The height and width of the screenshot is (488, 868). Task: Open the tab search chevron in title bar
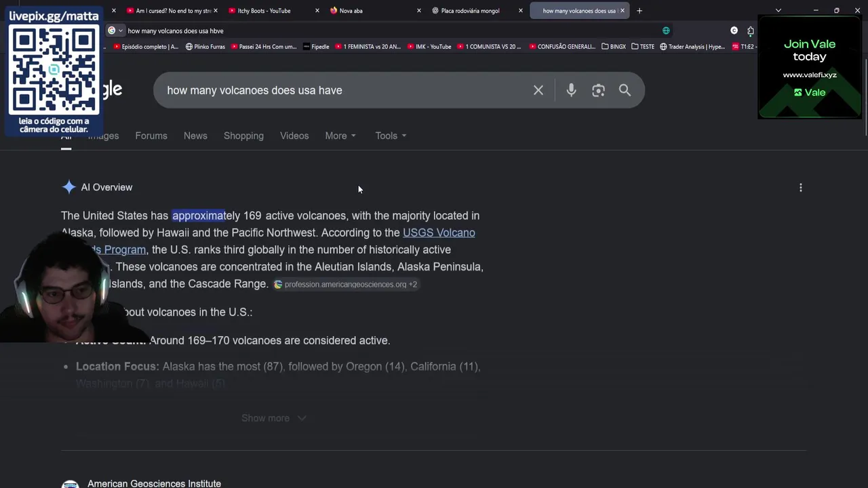tap(778, 11)
